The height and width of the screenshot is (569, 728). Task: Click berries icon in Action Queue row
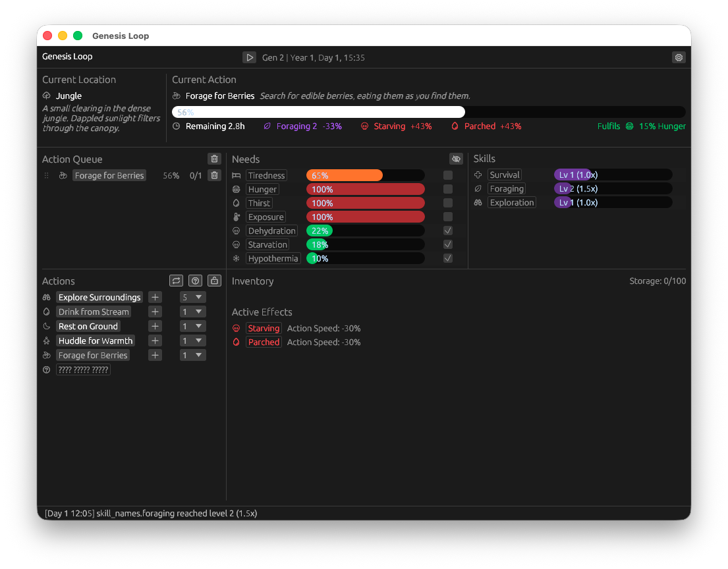(x=63, y=175)
